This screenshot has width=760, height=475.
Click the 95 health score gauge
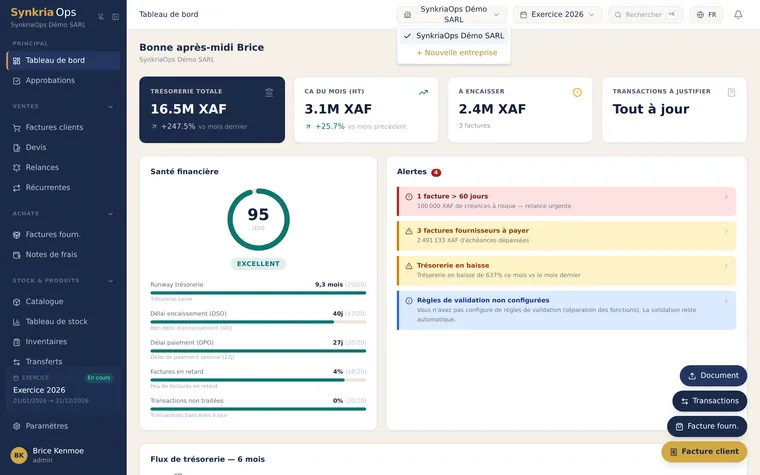(258, 219)
